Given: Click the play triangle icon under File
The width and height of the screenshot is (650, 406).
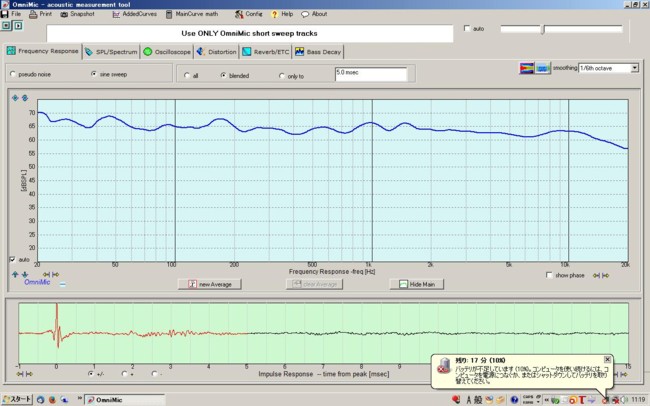Looking at the screenshot, I should pyautogui.click(x=17, y=26).
